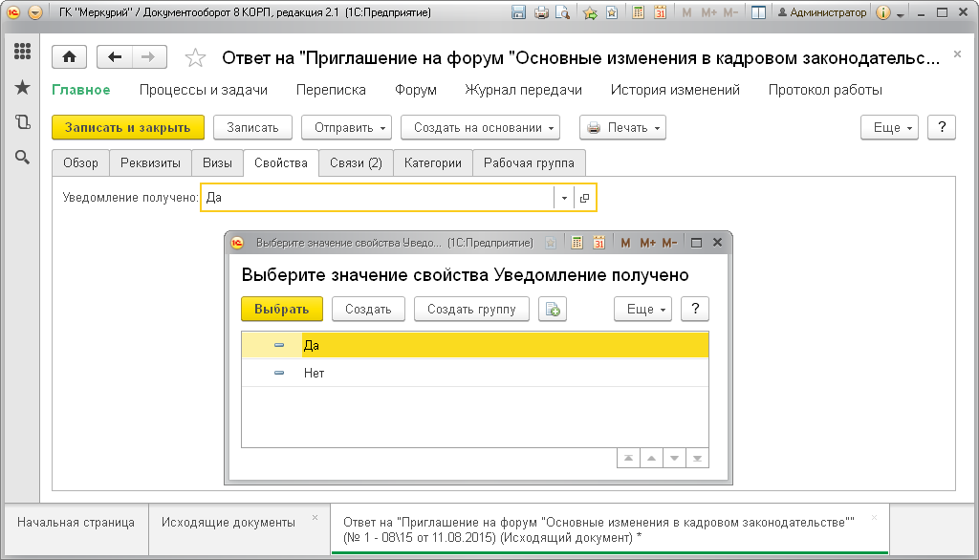Viewport: 979px width, 560px height.
Task: Click M- in selection dialog title bar
Action: 669,243
